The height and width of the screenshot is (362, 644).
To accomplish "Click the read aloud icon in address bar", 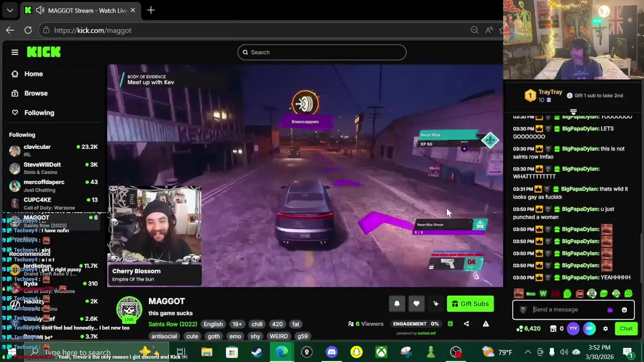I will click(489, 30).
